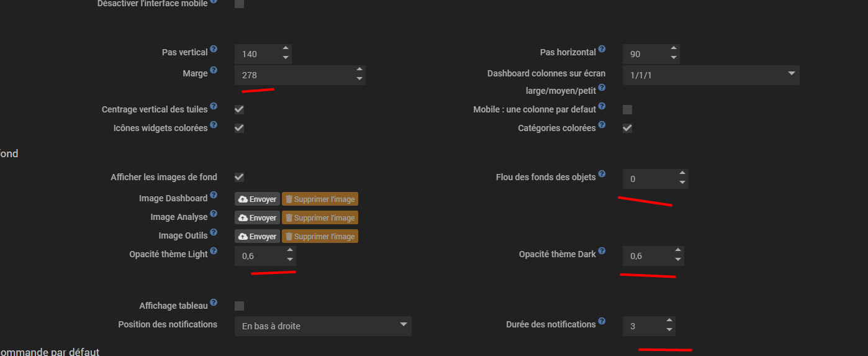Click help icon next to Image Dashboard
This screenshot has height=356, width=868.
(x=214, y=195)
